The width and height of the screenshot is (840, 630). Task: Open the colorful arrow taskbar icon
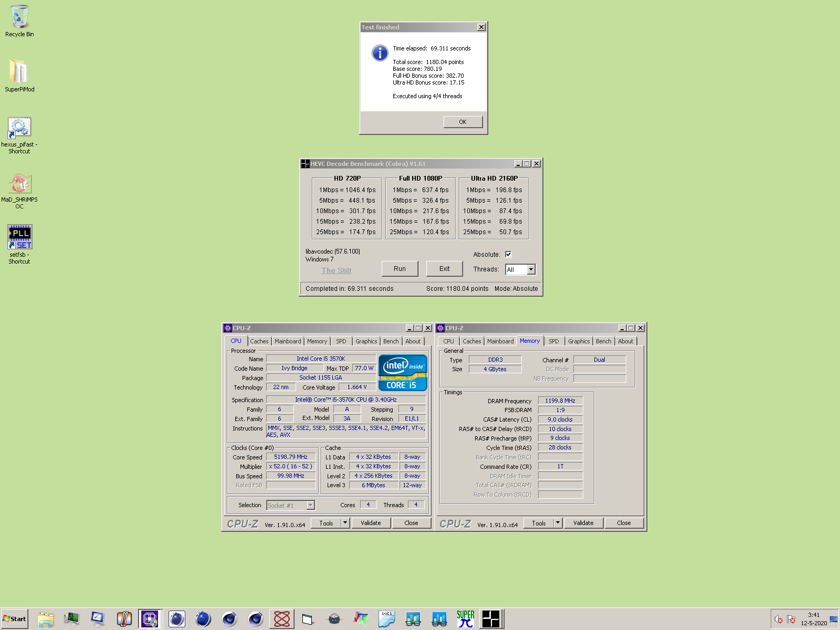click(361, 619)
